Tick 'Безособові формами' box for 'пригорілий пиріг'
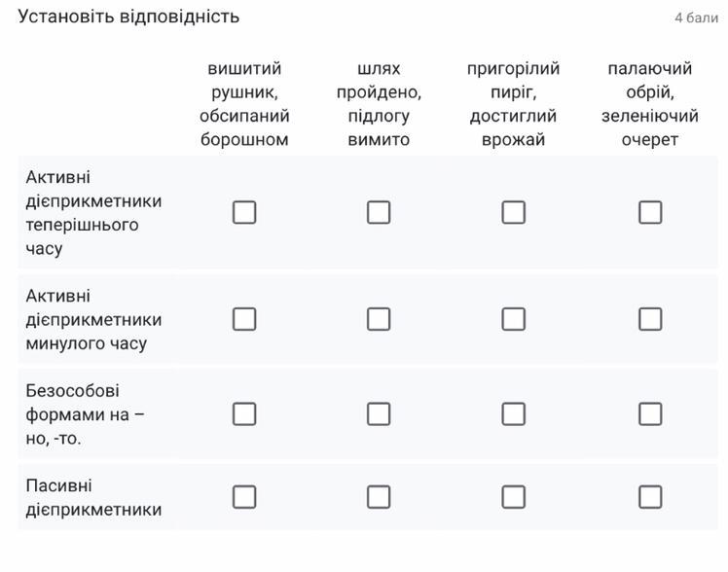 tap(514, 414)
